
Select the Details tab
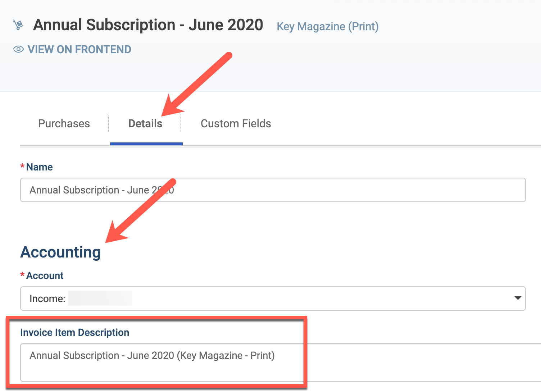[x=145, y=123]
